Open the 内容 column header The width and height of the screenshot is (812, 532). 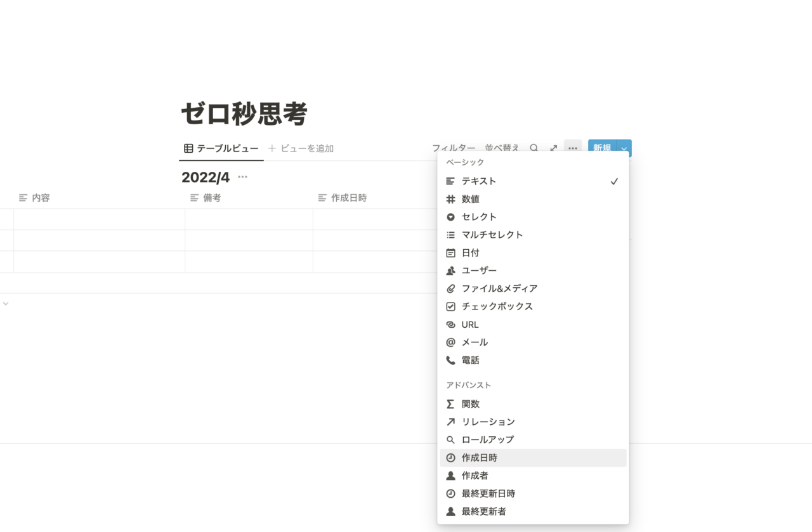click(99, 198)
